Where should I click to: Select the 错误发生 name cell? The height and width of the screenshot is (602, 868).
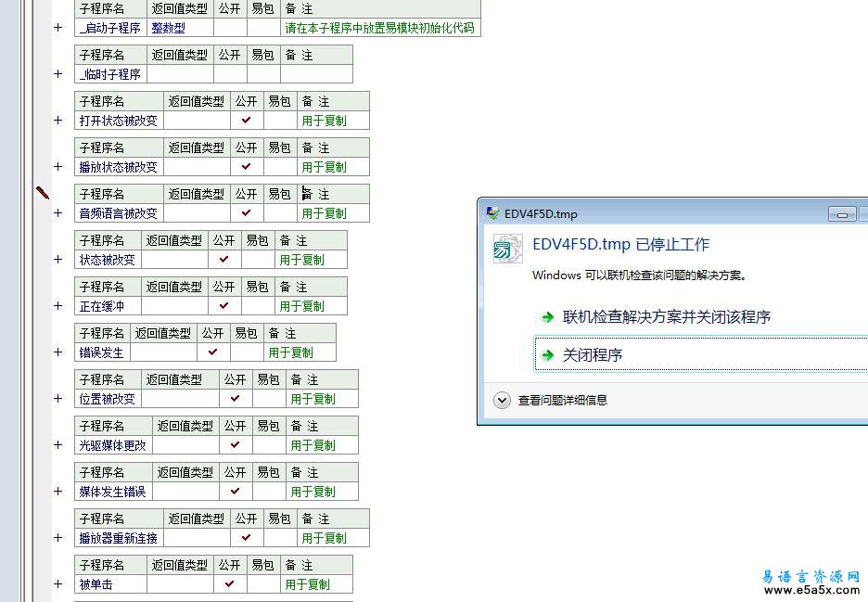[x=102, y=352]
